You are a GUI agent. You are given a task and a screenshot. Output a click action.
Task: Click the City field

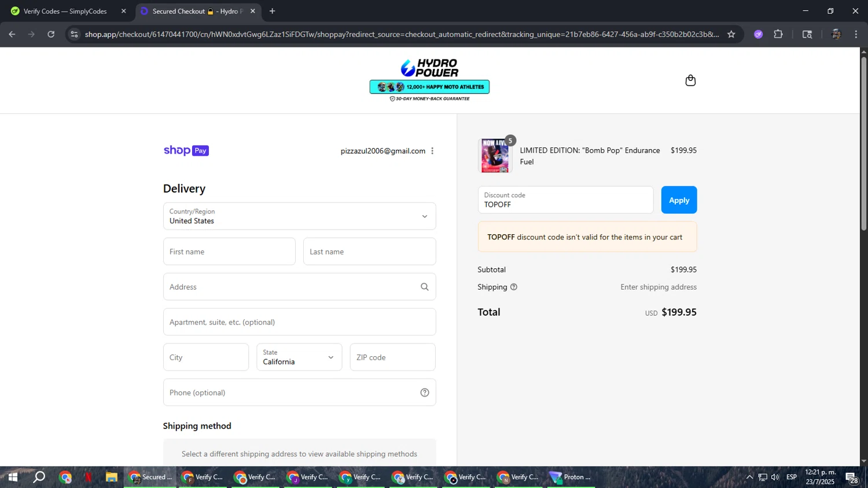pyautogui.click(x=206, y=357)
